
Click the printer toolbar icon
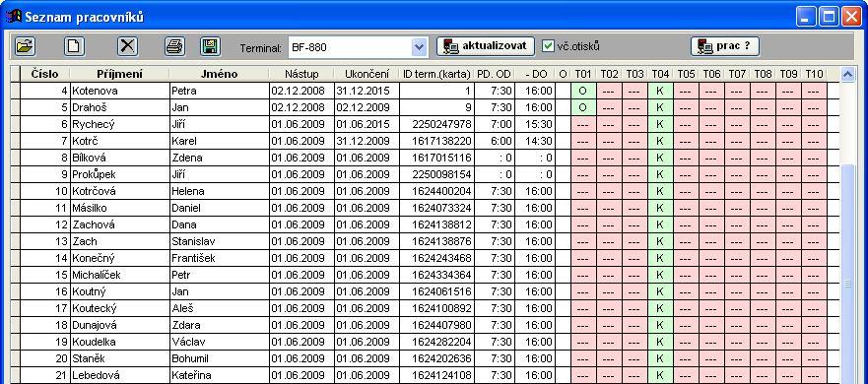[175, 46]
